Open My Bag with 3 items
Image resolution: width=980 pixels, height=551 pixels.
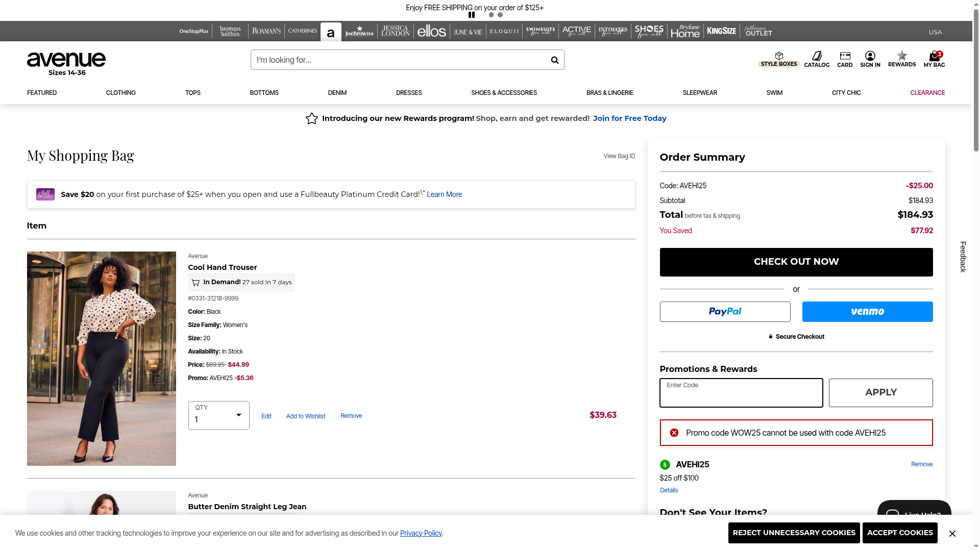[x=934, y=59]
